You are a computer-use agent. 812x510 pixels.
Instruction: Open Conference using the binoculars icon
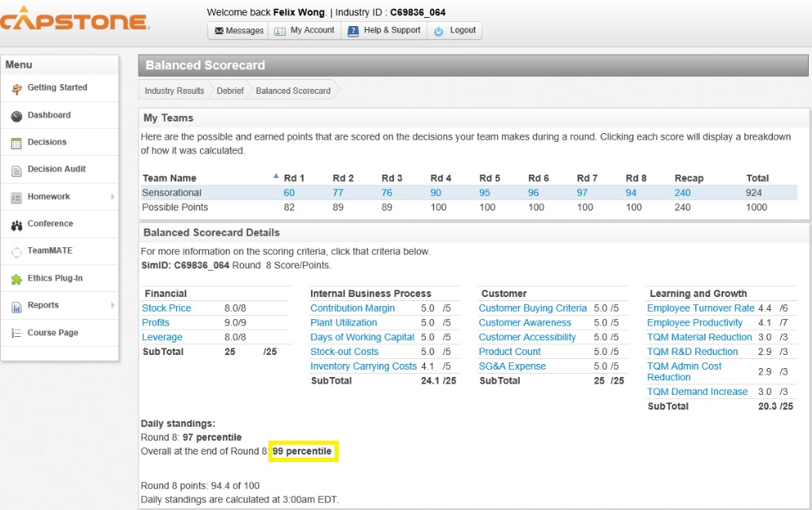tap(16, 224)
